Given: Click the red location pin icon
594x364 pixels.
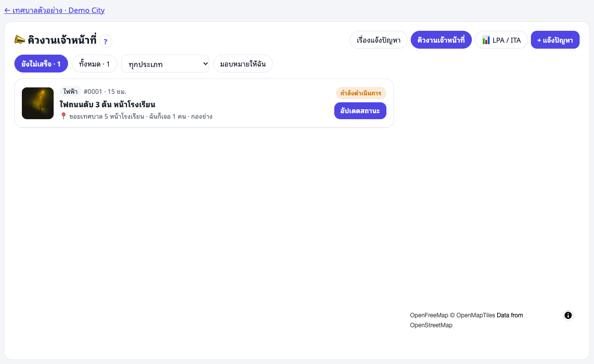Looking at the screenshot, I should click(x=63, y=116).
